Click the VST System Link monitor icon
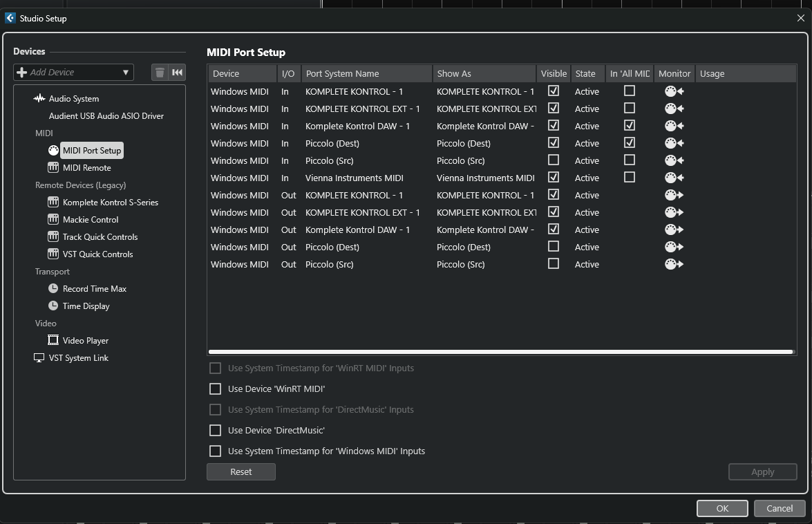The height and width of the screenshot is (524, 812). tap(39, 358)
